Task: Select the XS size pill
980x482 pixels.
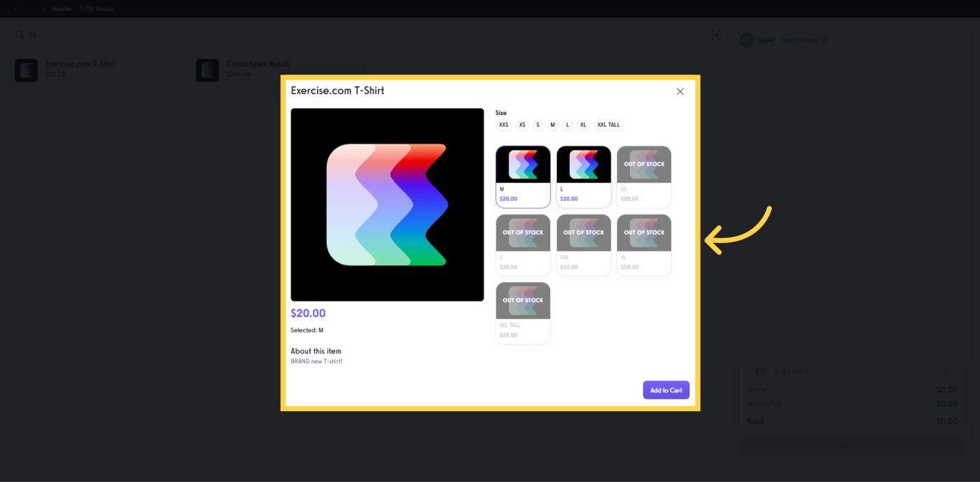Action: point(522,124)
